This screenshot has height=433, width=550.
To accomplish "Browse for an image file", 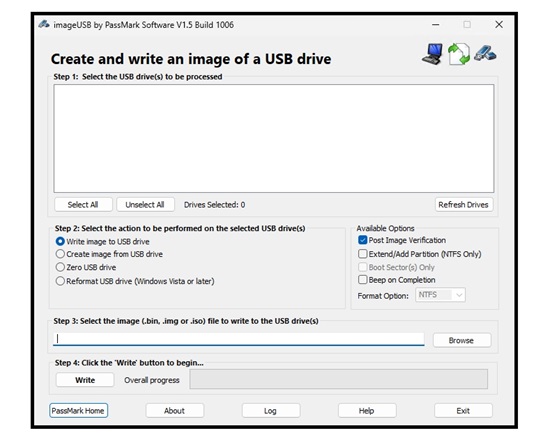I will click(x=462, y=340).
